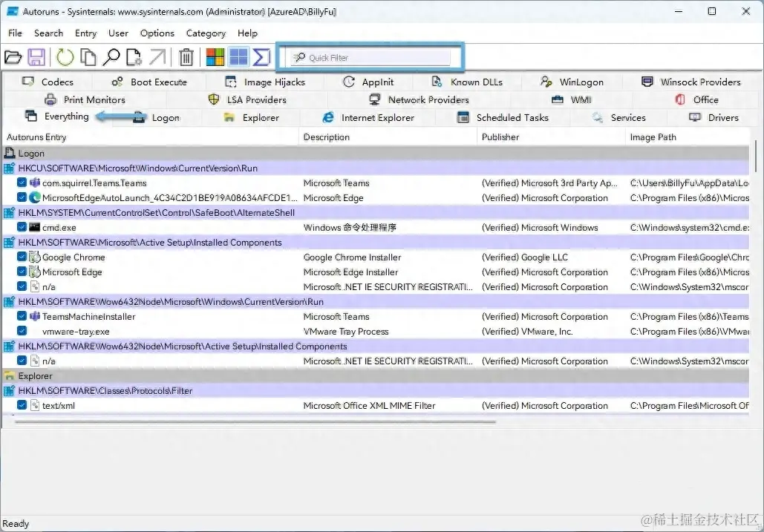The width and height of the screenshot is (764, 532).
Task: Open the Category menu
Action: click(206, 33)
